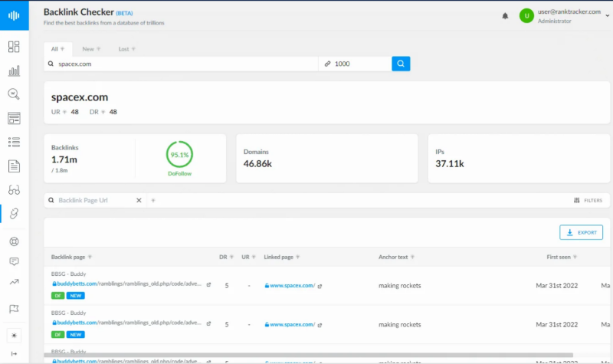This screenshot has height=364, width=613.
Task: Collapse sidebar using the arrow icon
Action: pyautogui.click(x=14, y=354)
